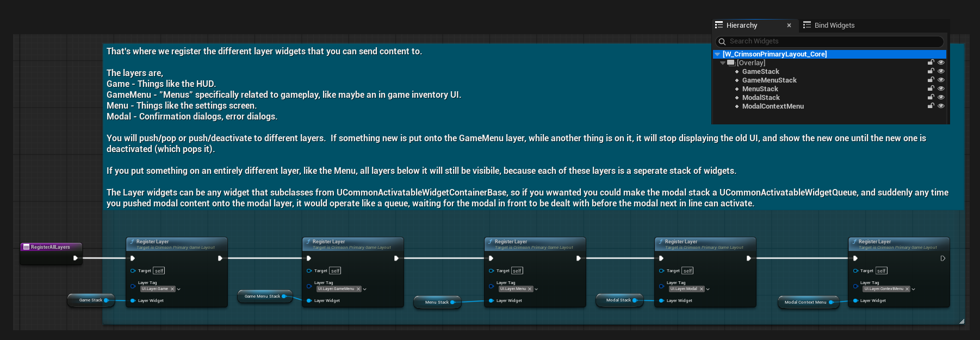Collapse the W_CrimsonPrimaryLayout_Core tree root

[717, 54]
